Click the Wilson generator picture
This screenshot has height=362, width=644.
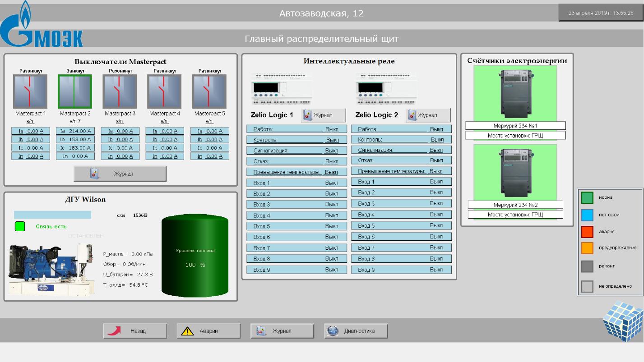[x=52, y=270]
